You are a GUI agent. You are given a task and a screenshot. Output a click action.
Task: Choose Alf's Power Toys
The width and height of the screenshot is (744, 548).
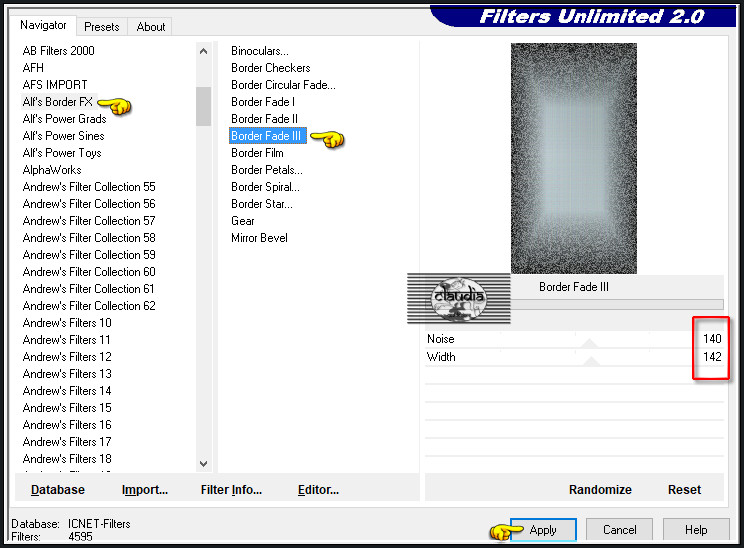click(x=62, y=153)
